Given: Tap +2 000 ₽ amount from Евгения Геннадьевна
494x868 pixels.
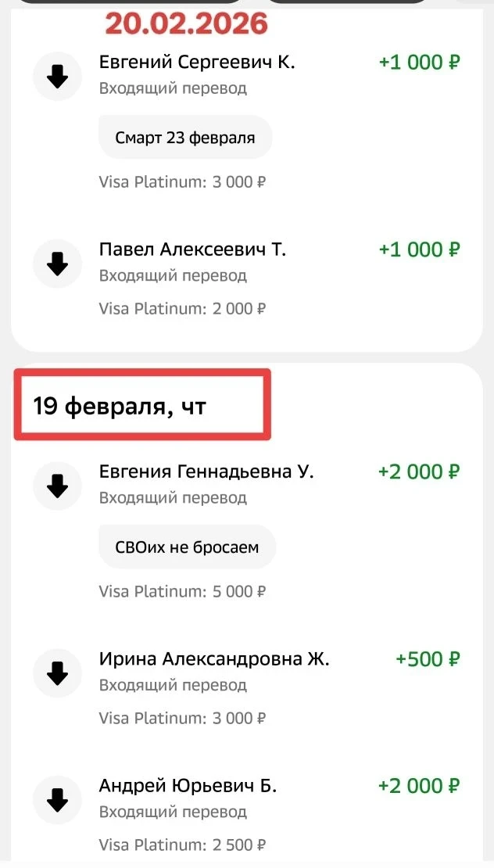Looking at the screenshot, I should [x=419, y=472].
